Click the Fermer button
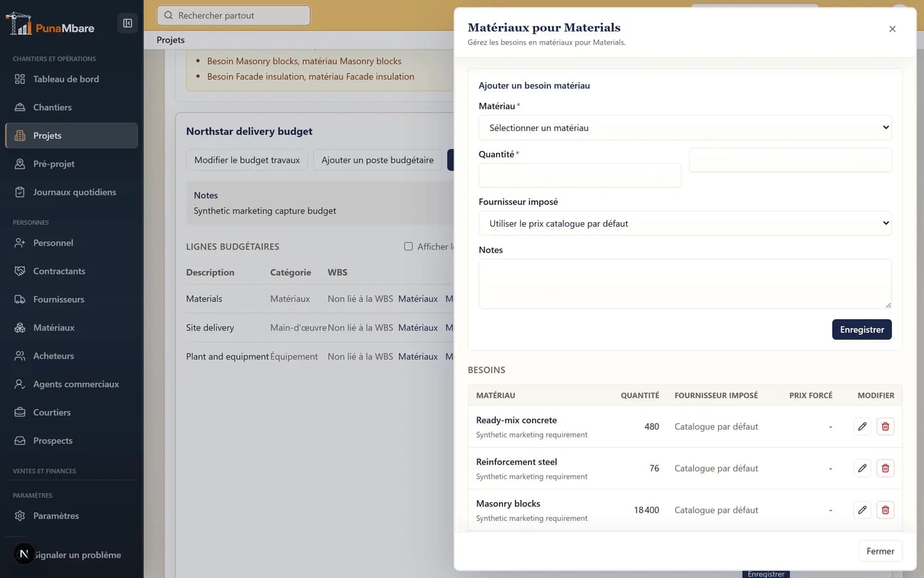The height and width of the screenshot is (578, 924). (880, 551)
